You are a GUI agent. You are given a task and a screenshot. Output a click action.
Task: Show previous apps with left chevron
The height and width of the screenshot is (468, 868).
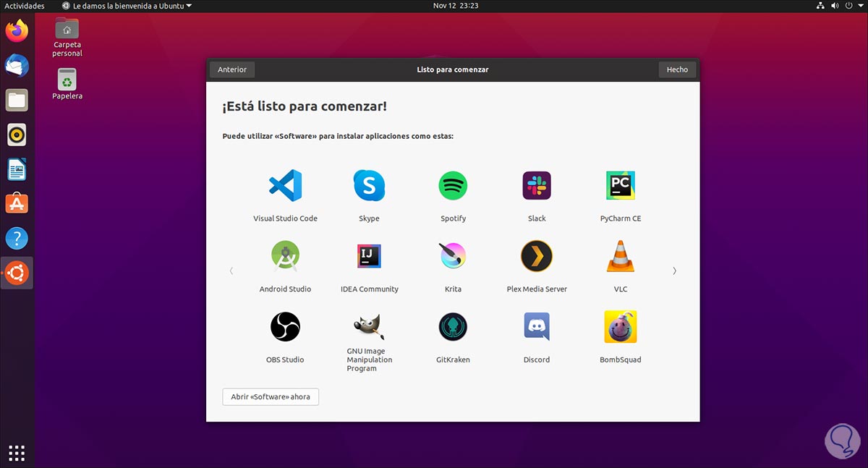pos(231,271)
